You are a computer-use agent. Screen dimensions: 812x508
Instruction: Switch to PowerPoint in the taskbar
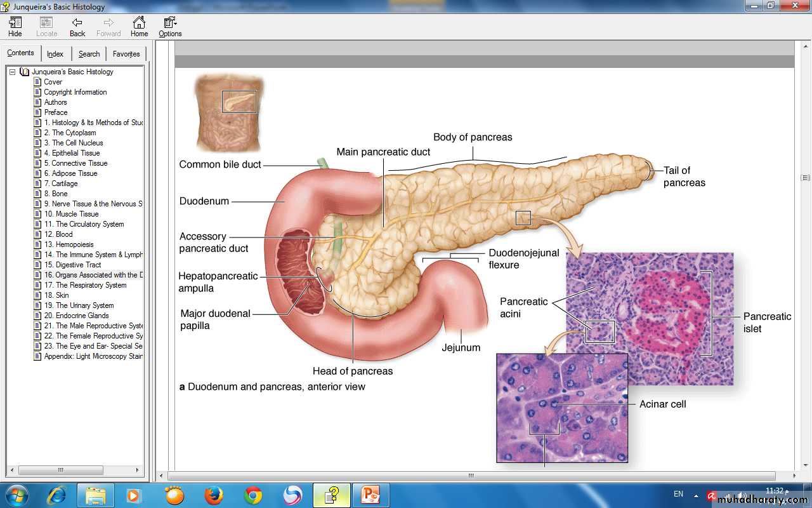[370, 495]
